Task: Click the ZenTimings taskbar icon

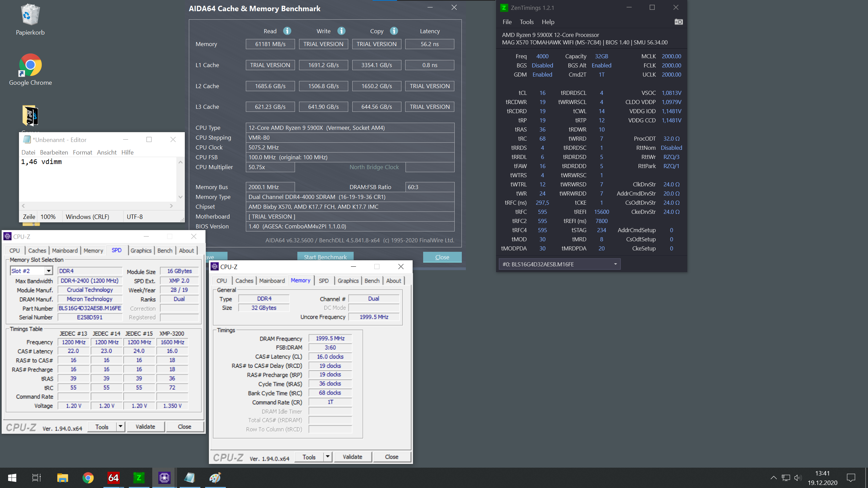Action: point(139,478)
